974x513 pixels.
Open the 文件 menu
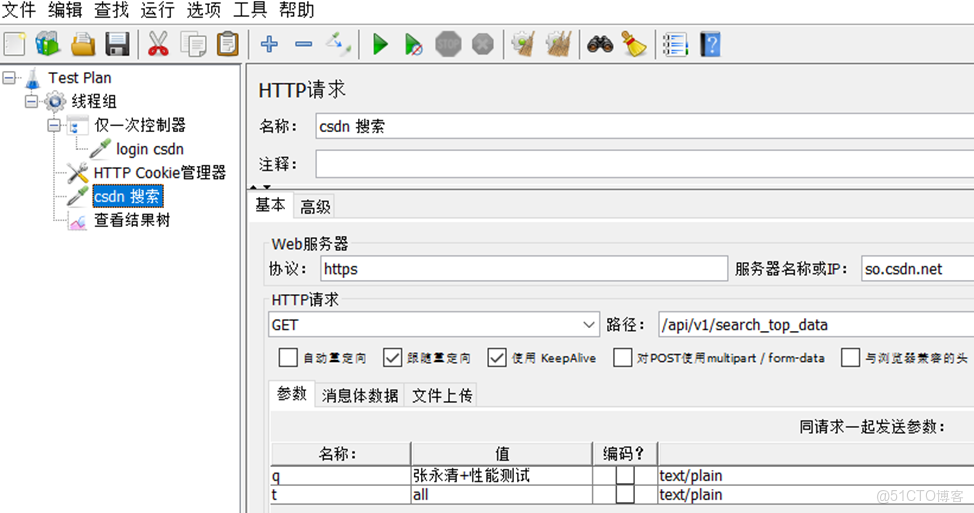pos(19,10)
